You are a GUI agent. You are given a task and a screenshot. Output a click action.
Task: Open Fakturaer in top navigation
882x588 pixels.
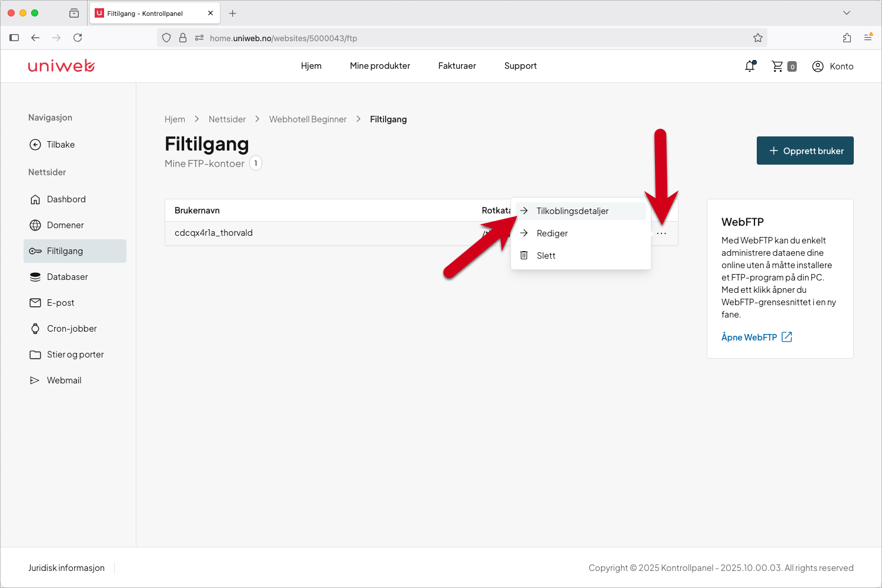tap(457, 66)
